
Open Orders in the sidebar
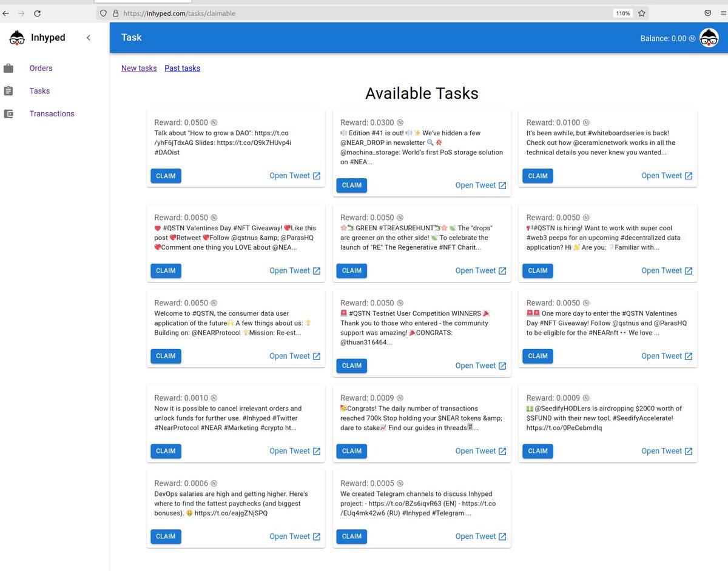41,68
